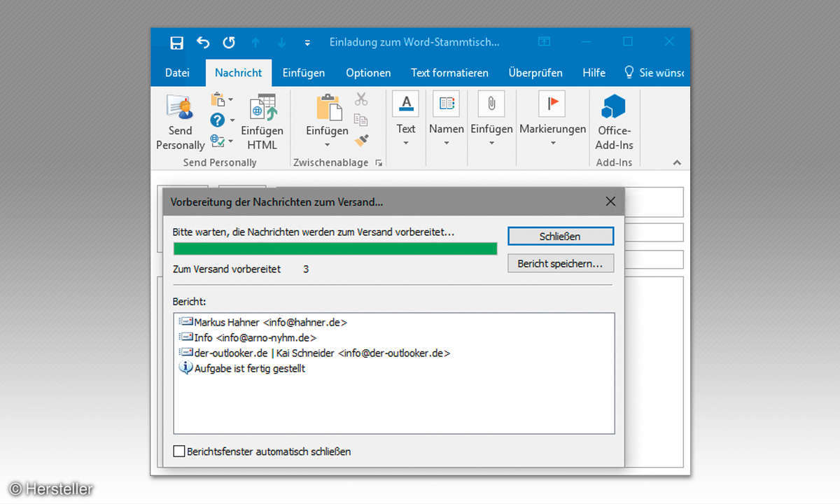Click the Previous Item up arrow
Screen dimensions: 840x504
(x=255, y=43)
